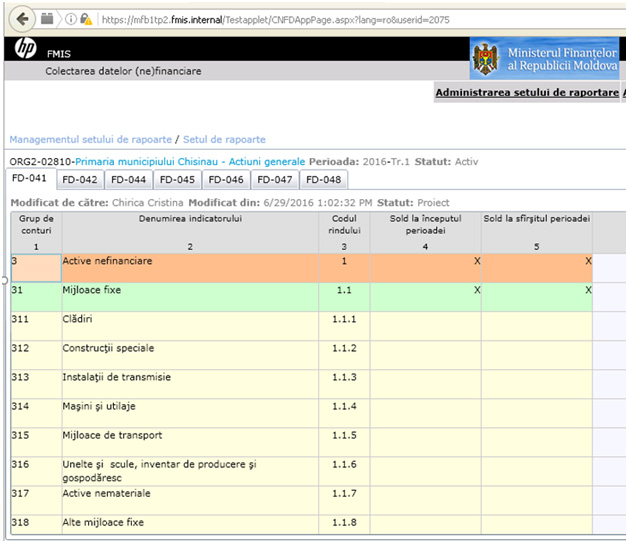
Task: Switch to the FD-042 tab
Action: [80, 179]
